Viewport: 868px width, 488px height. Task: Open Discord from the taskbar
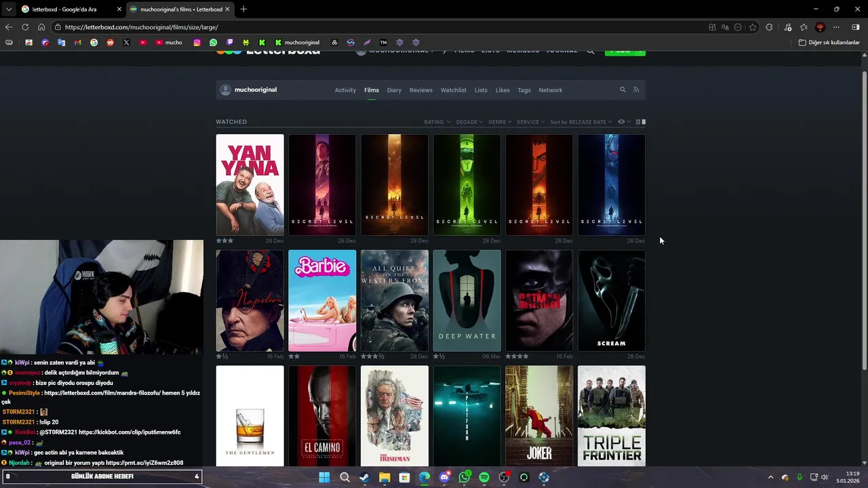pos(444,477)
